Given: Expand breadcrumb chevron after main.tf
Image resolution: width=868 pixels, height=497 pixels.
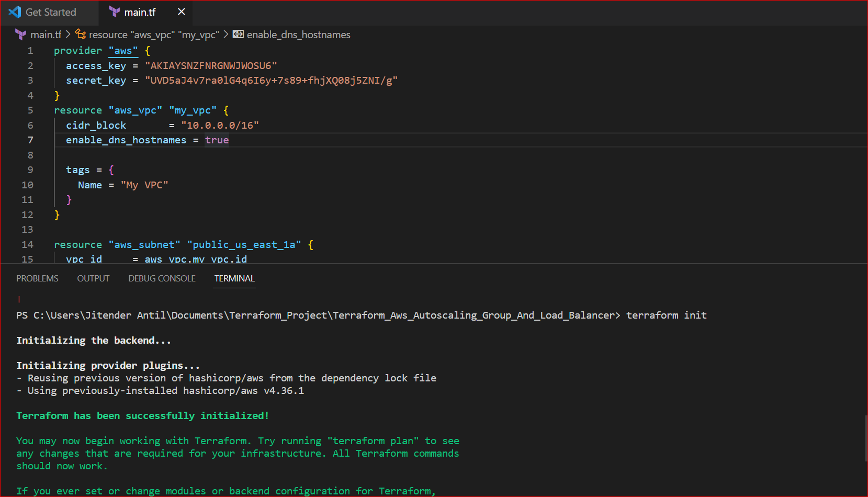Looking at the screenshot, I should pyautogui.click(x=68, y=35).
